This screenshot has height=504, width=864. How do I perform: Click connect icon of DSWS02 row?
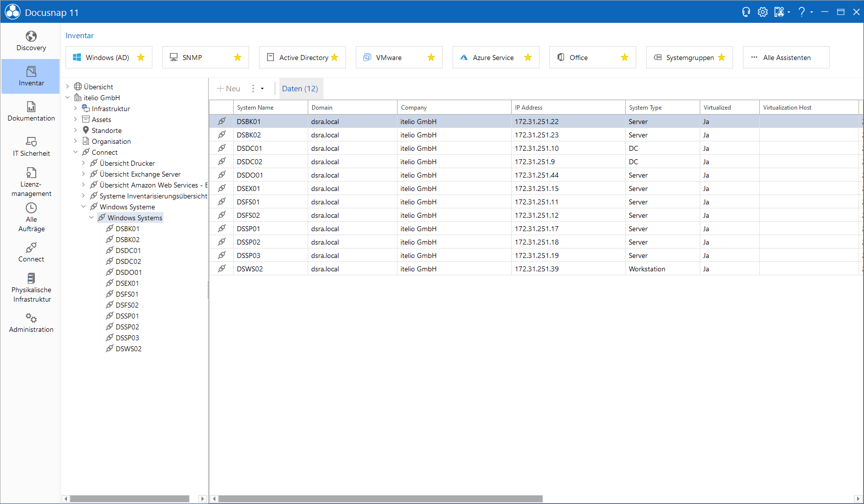(222, 269)
